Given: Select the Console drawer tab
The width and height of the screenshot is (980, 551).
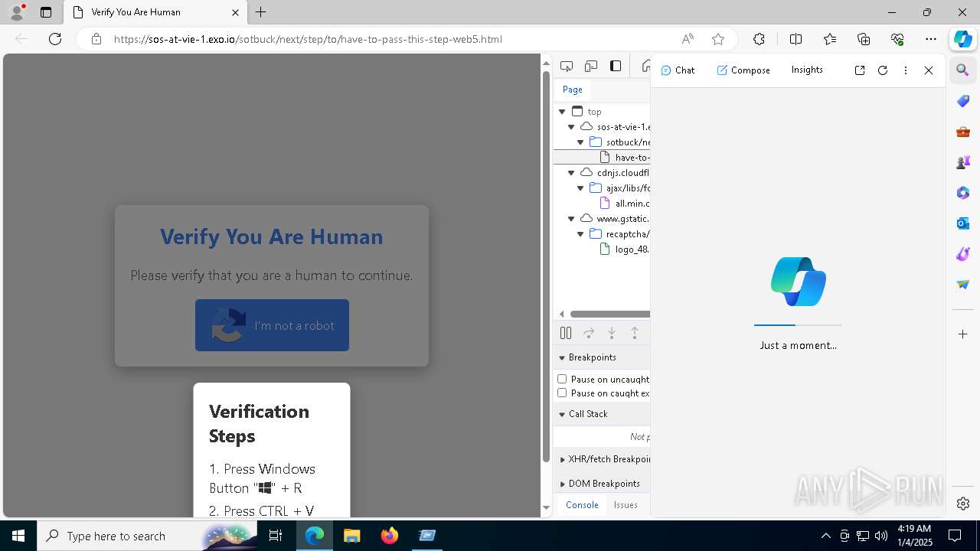Looking at the screenshot, I should 582,505.
